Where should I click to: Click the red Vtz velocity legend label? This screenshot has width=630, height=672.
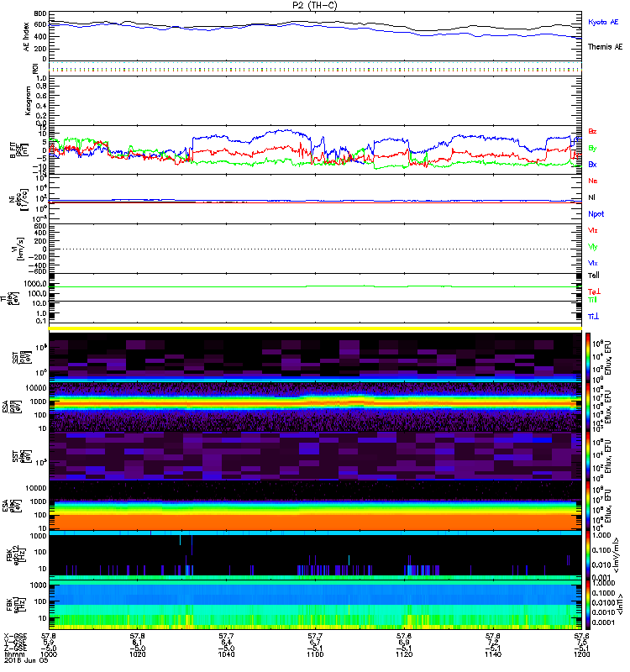point(593,229)
